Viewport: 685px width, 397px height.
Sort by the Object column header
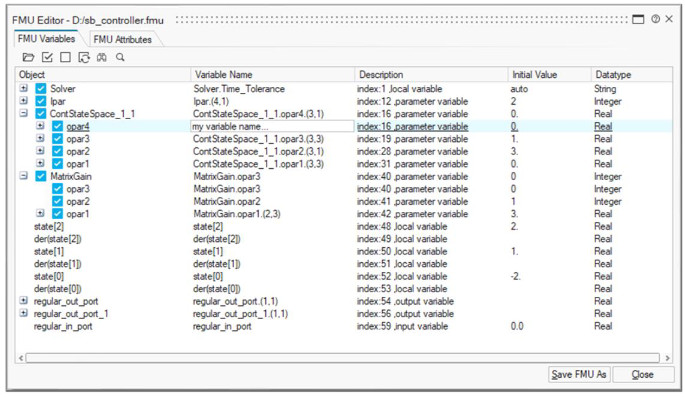[x=103, y=75]
